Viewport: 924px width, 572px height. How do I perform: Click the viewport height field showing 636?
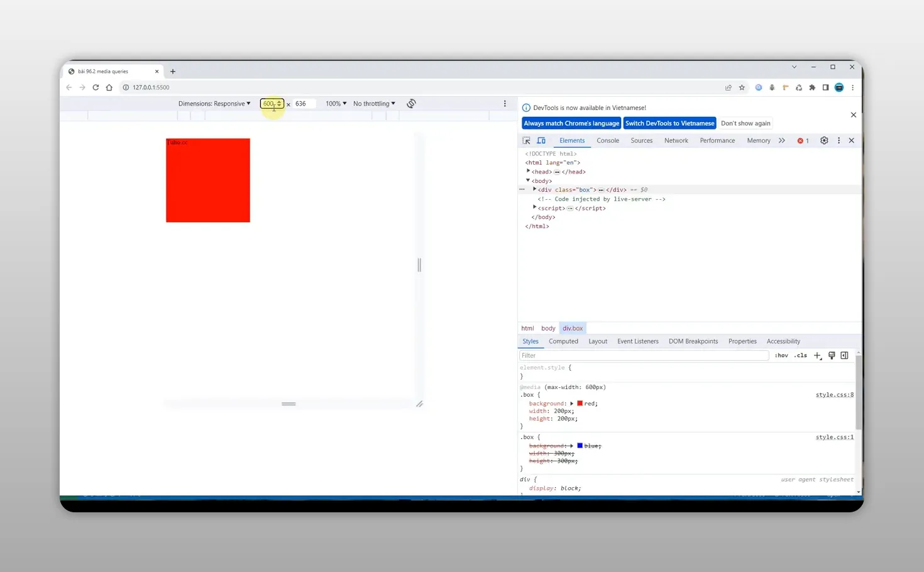[304, 104]
